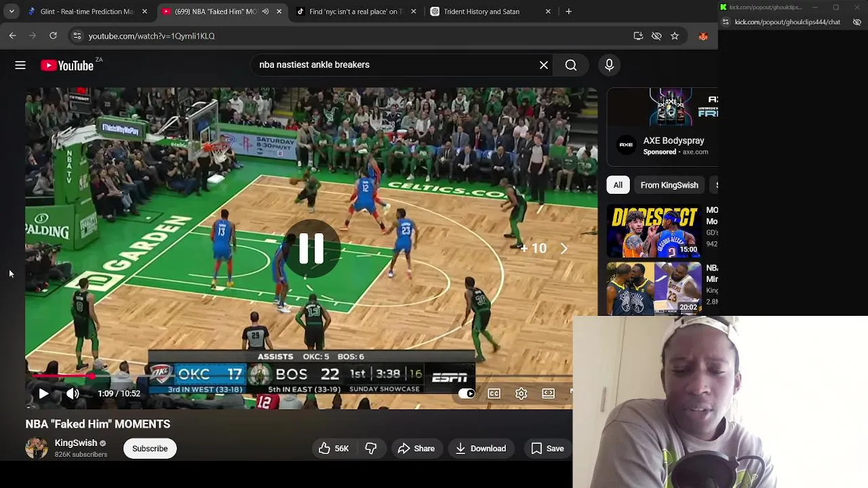The width and height of the screenshot is (868, 488).
Task: Click the AXE advertiser logo
Action: [626, 145]
